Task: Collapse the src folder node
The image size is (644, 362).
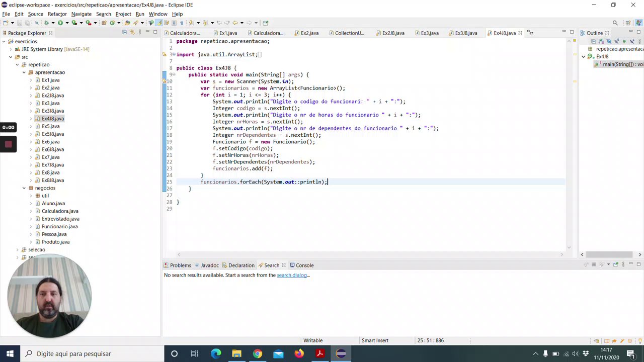Action: [x=11, y=57]
